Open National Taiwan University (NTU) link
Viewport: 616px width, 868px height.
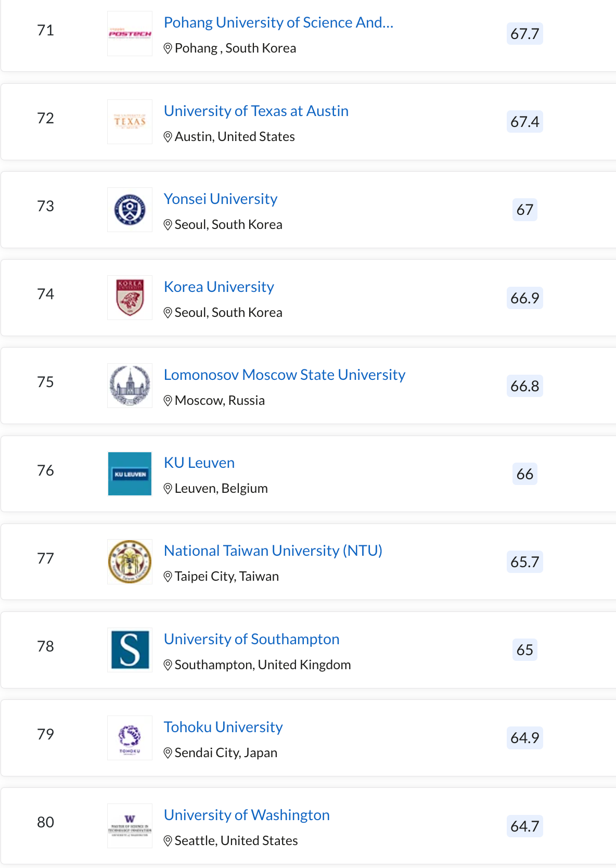tap(273, 551)
